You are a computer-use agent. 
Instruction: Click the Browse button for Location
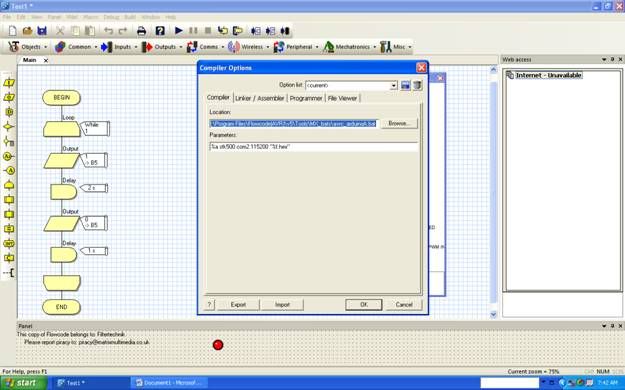tap(399, 124)
